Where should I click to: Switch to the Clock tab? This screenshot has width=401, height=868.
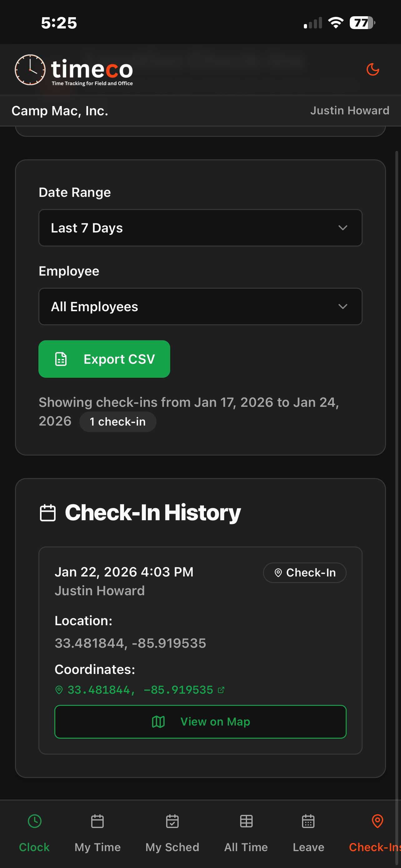click(x=34, y=833)
